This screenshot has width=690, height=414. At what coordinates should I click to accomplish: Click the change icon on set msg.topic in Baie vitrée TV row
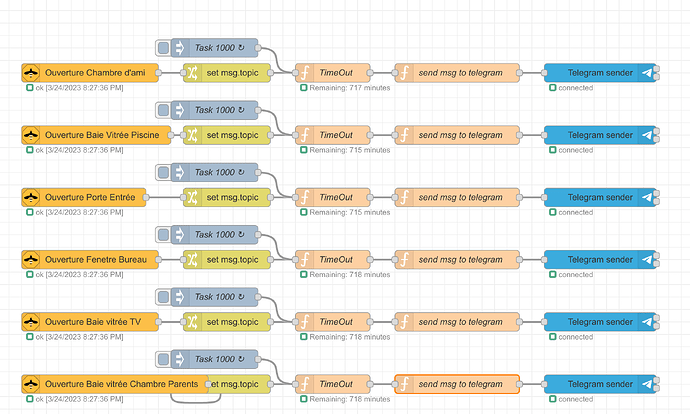pyautogui.click(x=191, y=322)
